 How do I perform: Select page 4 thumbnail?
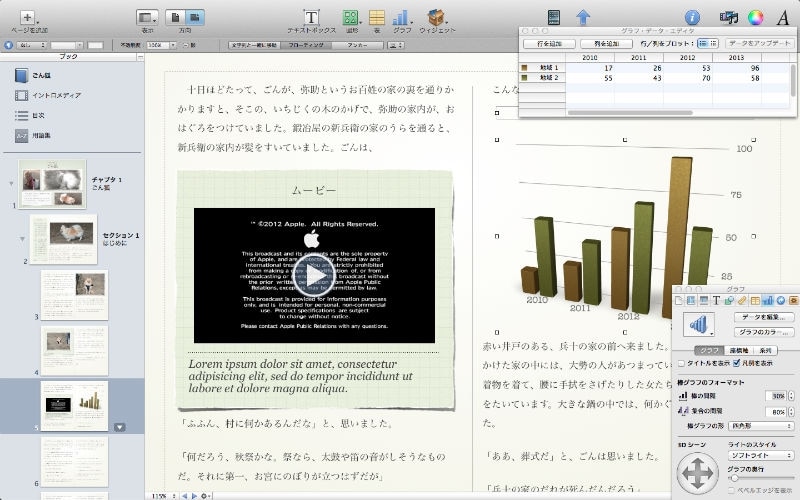point(74,351)
